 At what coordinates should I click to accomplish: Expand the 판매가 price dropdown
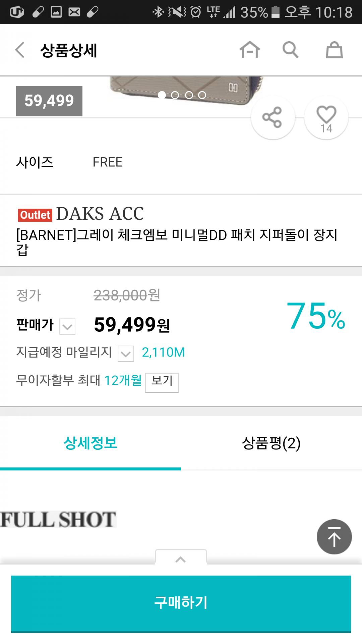67,326
